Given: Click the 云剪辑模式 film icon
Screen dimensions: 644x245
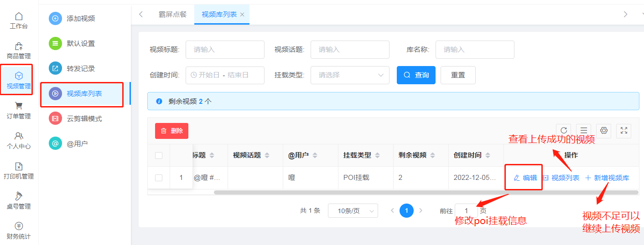Looking at the screenshot, I should (55, 119).
